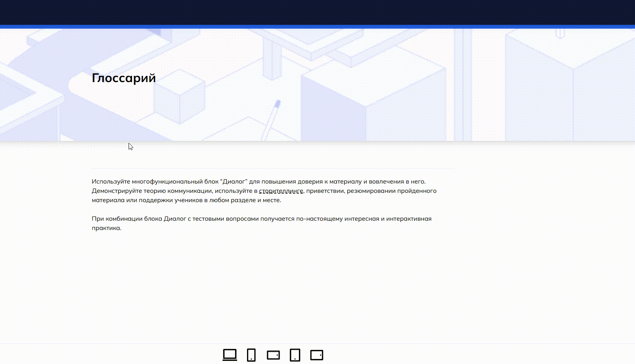Select the landscape phone preview icon
This screenshot has height=364, width=635.
tap(273, 355)
